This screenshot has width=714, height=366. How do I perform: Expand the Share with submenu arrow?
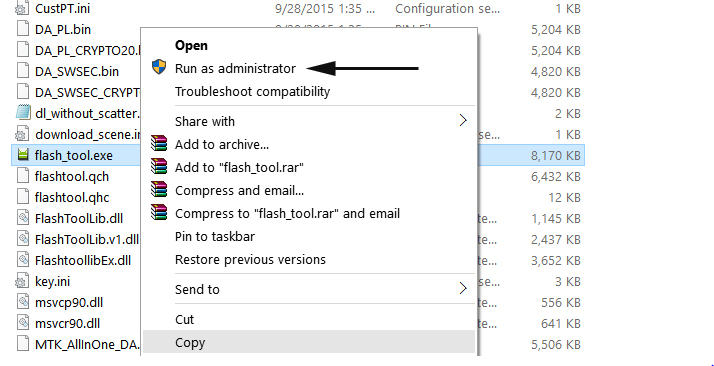click(463, 121)
